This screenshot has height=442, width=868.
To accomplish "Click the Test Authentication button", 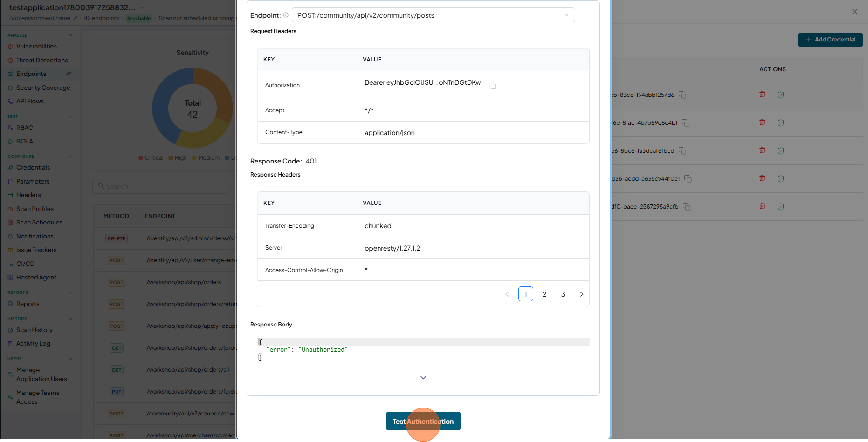I will (x=423, y=421).
